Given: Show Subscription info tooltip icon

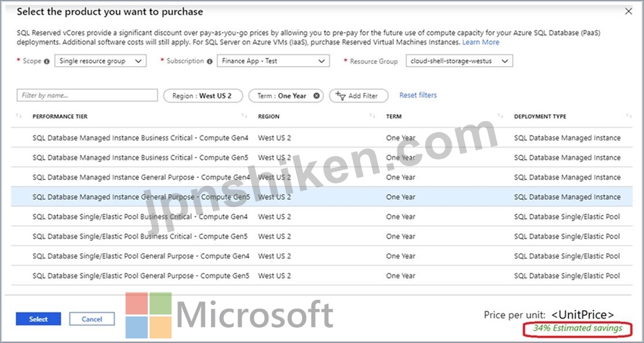Looking at the screenshot, I should 210,61.
